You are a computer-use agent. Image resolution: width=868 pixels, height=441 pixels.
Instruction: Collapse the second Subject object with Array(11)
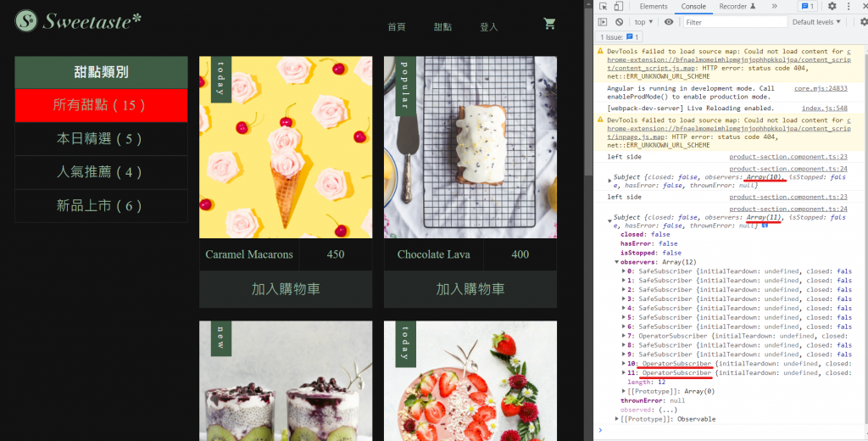tap(610, 220)
